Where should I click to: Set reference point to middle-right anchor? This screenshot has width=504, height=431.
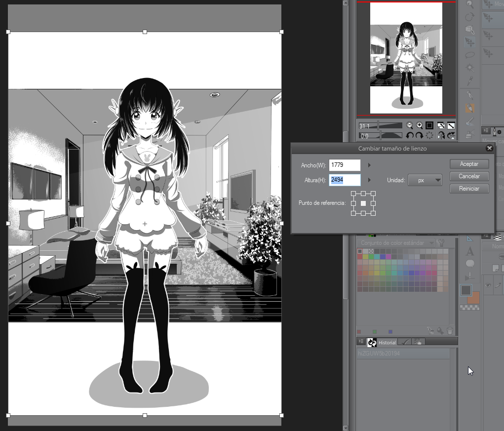(373, 203)
